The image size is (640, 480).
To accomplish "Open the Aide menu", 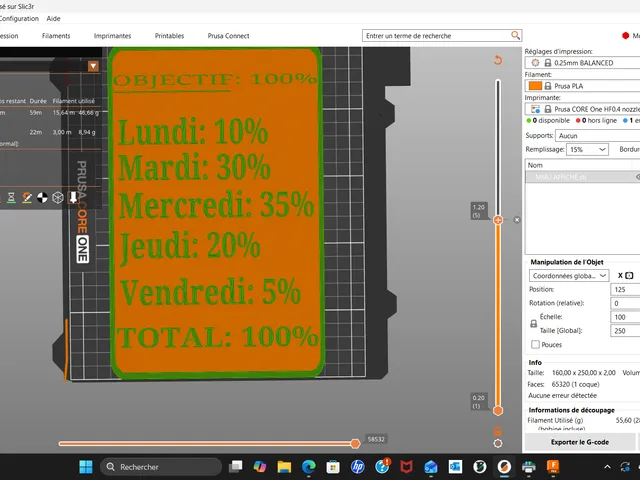I will (53, 18).
